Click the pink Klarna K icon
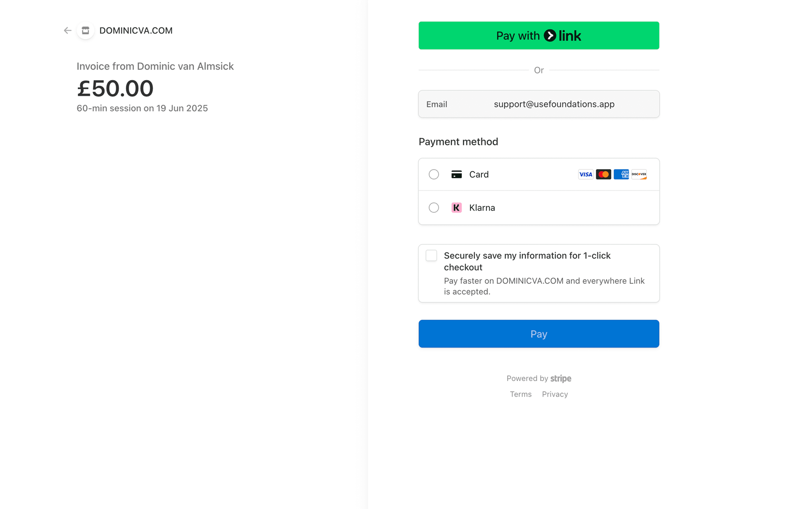This screenshot has height=509, width=812. point(456,208)
